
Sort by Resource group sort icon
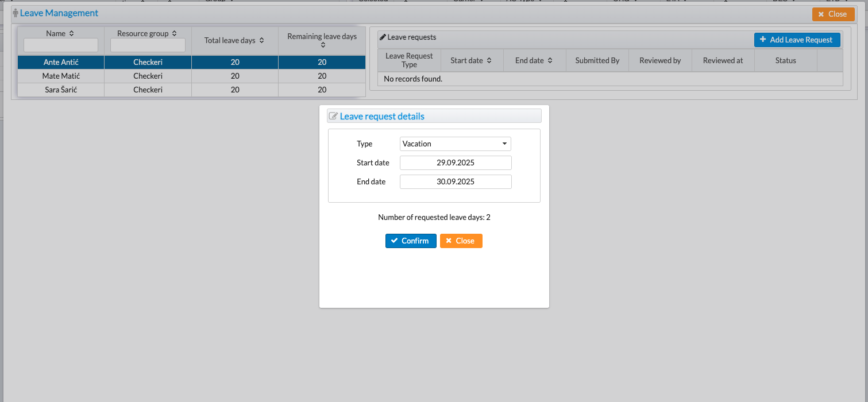pyautogui.click(x=174, y=34)
